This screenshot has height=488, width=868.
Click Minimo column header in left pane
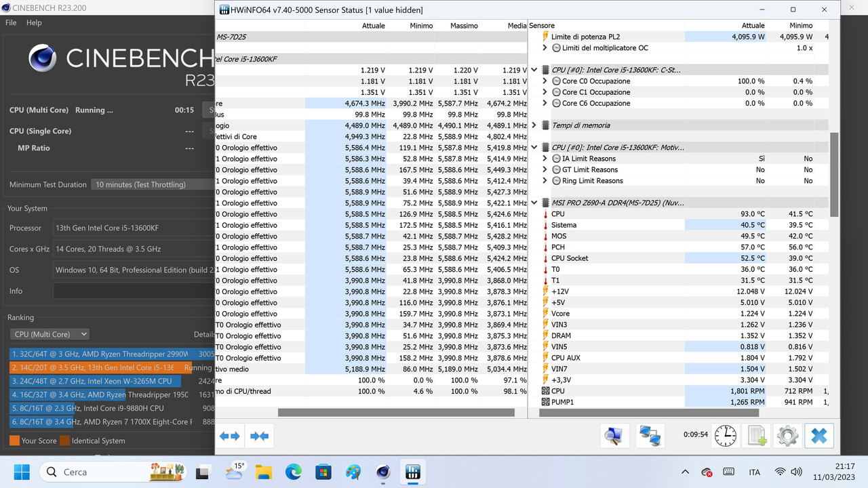coord(421,26)
